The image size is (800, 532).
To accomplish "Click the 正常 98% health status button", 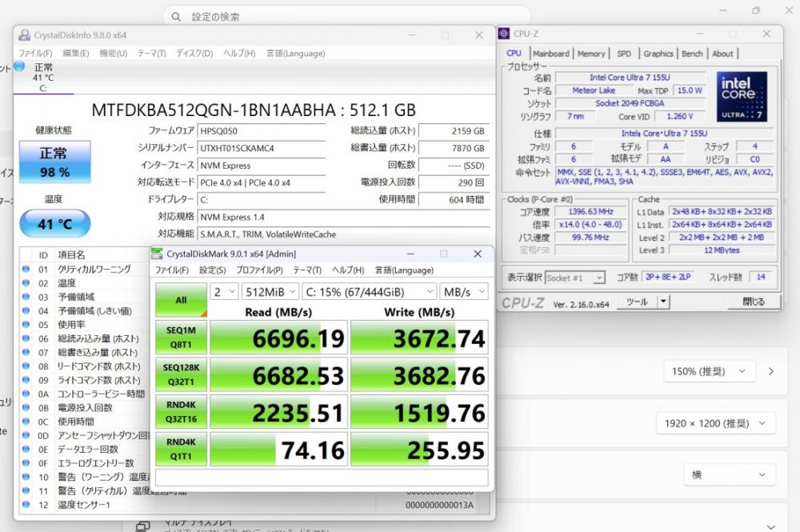I will click(x=55, y=162).
